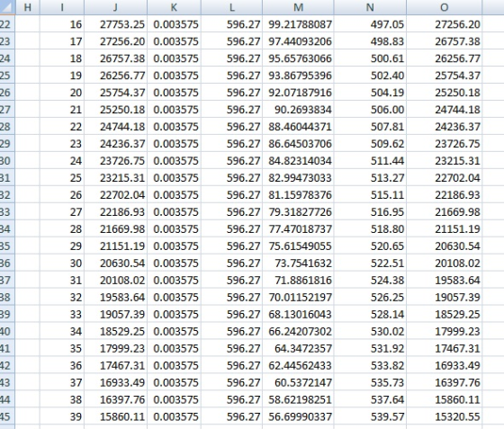The height and width of the screenshot is (429, 504).
Task: Select column K header
Action: point(174,7)
